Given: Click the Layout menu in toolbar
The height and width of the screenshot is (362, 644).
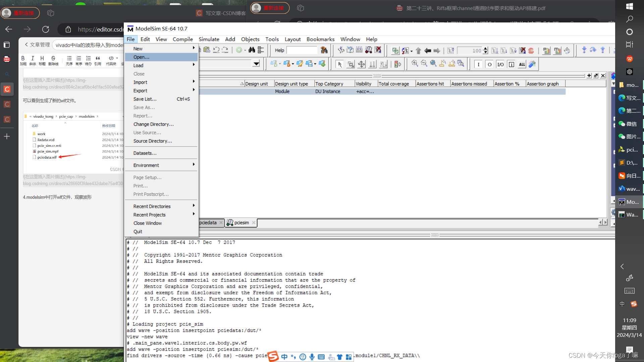Looking at the screenshot, I should [x=292, y=39].
